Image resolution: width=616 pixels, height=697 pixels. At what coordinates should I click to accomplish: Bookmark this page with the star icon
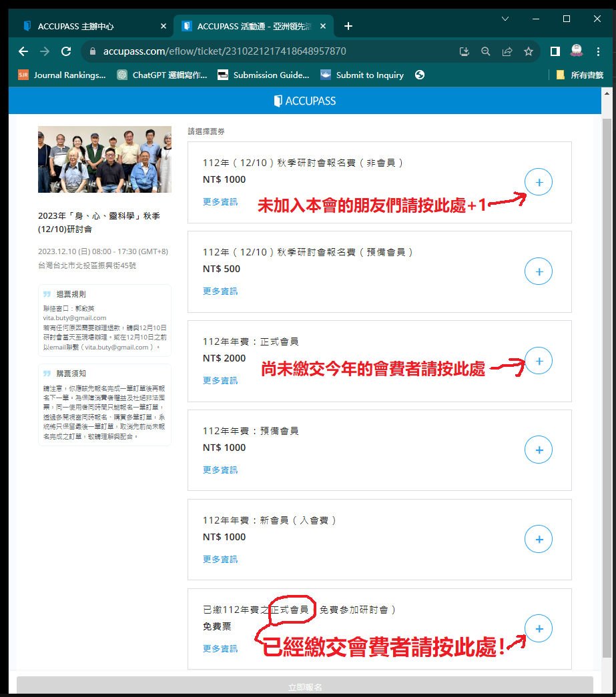[x=529, y=51]
